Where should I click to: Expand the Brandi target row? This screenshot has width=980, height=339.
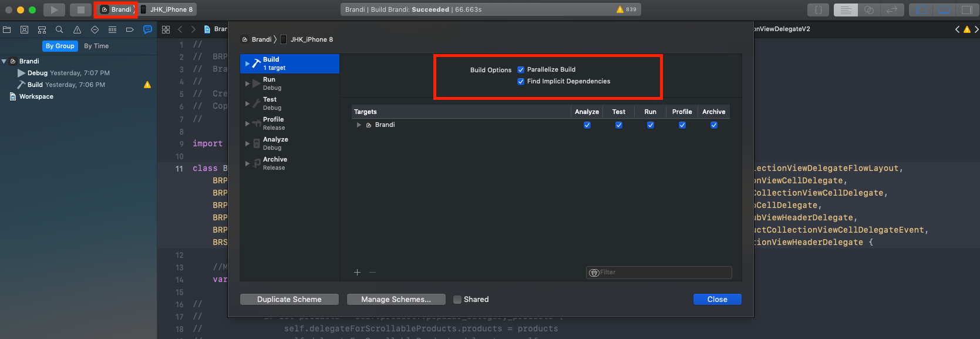coord(359,125)
